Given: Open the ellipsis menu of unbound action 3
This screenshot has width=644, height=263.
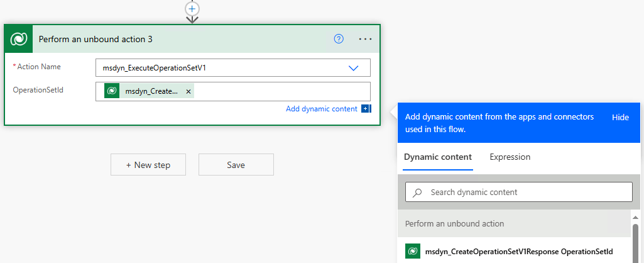Looking at the screenshot, I should pos(365,38).
